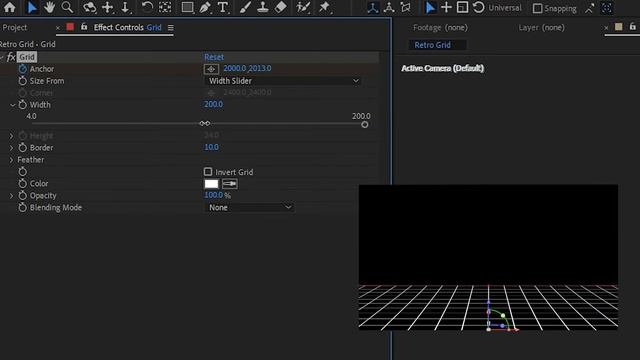Image resolution: width=640 pixels, height=360 pixels.
Task: Select the Pen tool
Action: coord(205,7)
